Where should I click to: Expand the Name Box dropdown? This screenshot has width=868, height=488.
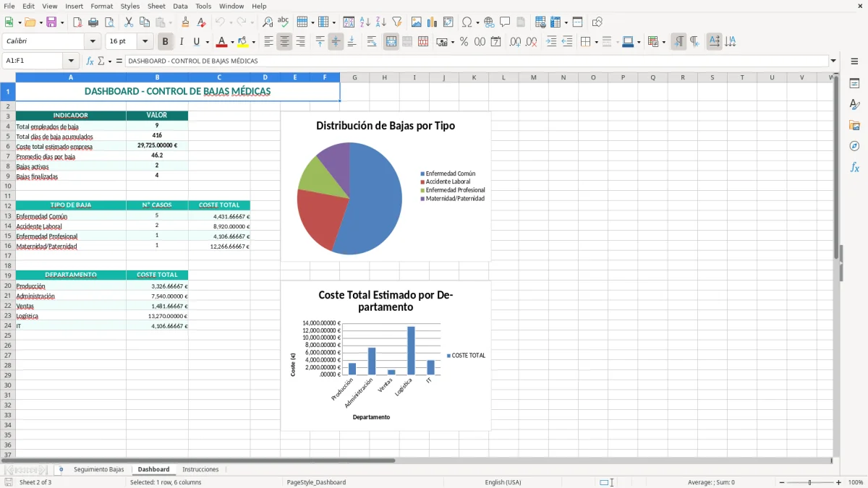tap(71, 61)
